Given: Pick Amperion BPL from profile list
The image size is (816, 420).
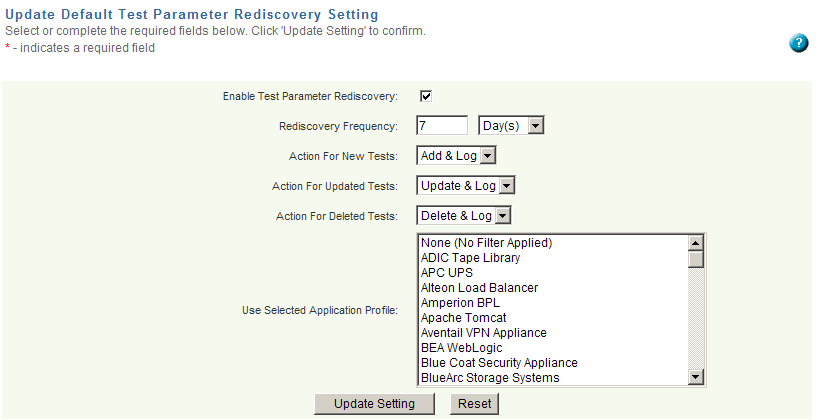Looking at the screenshot, I should click(460, 303).
